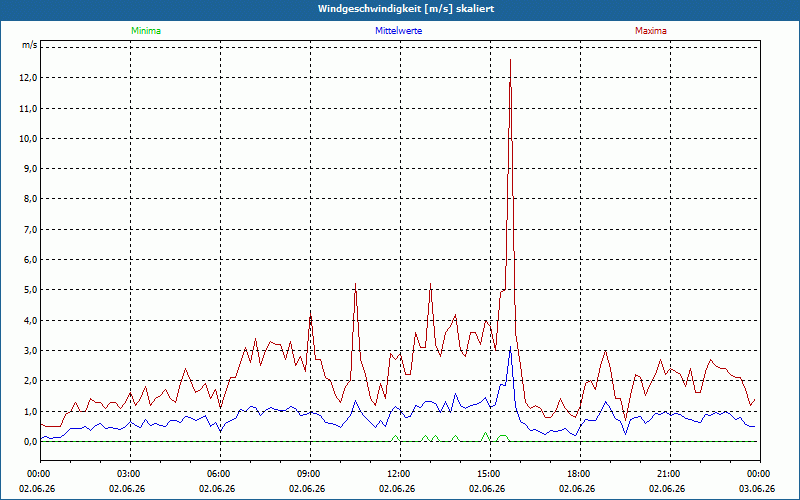This screenshot has width=800, height=500.
Task: Click the '00:00' time label dated 02.06.26
Action: [x=37, y=474]
